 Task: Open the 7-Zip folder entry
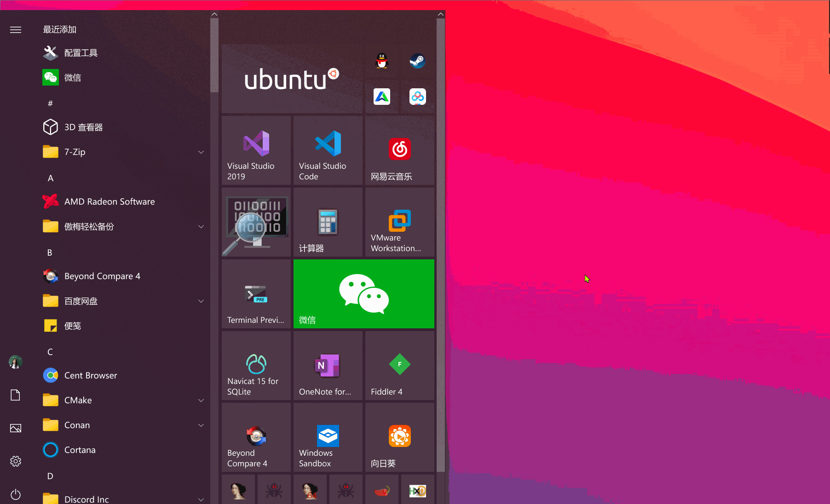(x=125, y=152)
